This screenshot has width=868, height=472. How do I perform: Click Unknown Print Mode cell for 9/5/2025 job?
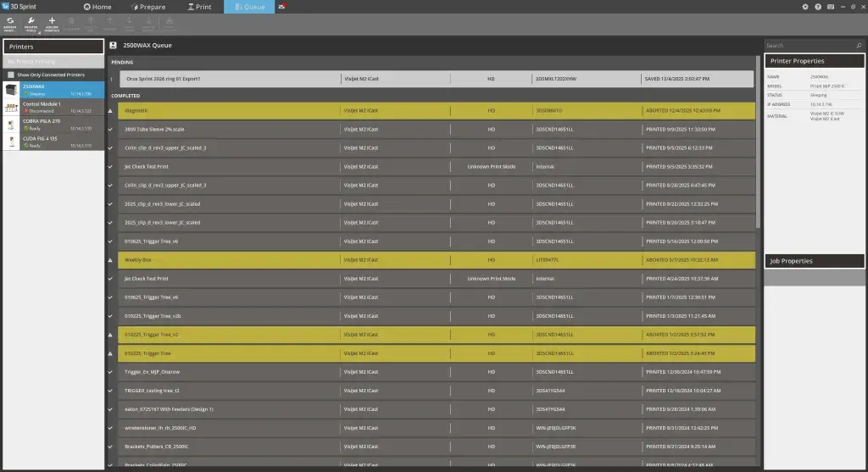pos(491,167)
